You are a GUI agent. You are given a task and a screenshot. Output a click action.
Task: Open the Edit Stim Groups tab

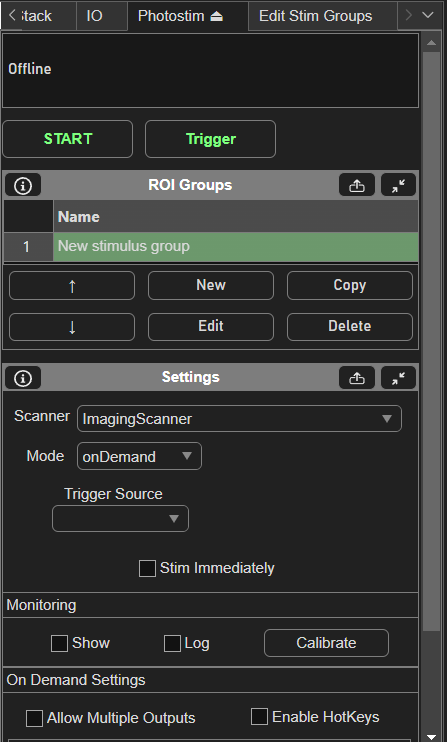(322, 16)
